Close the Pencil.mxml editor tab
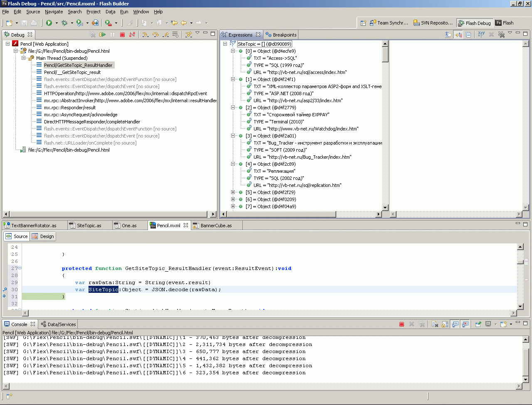This screenshot has height=405, width=532. 186,225
